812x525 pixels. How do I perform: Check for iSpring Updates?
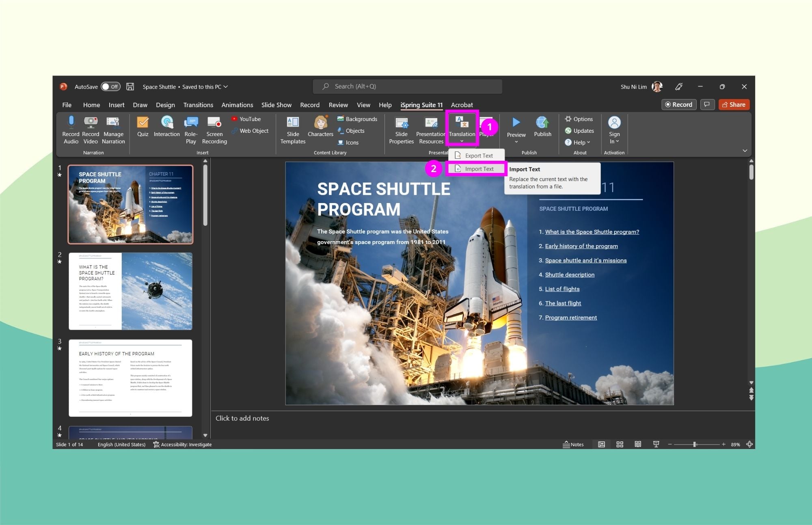pyautogui.click(x=579, y=131)
